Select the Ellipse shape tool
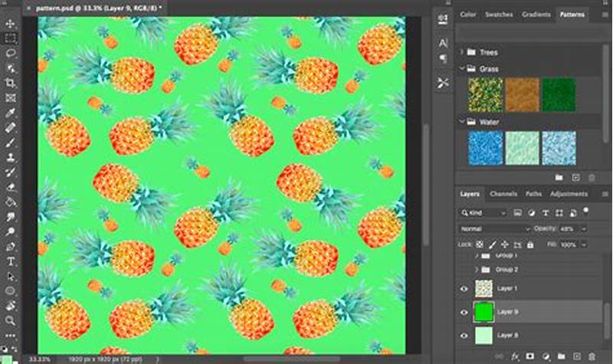 11,291
